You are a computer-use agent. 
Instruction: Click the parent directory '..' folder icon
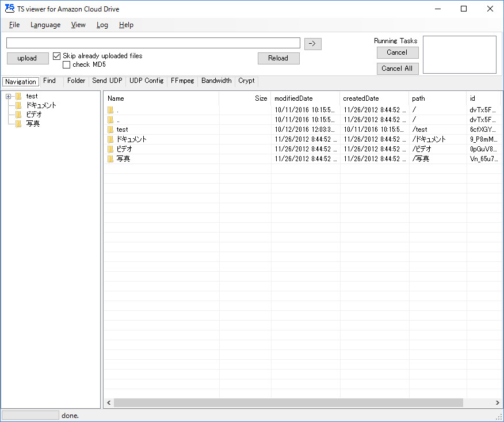coord(110,120)
